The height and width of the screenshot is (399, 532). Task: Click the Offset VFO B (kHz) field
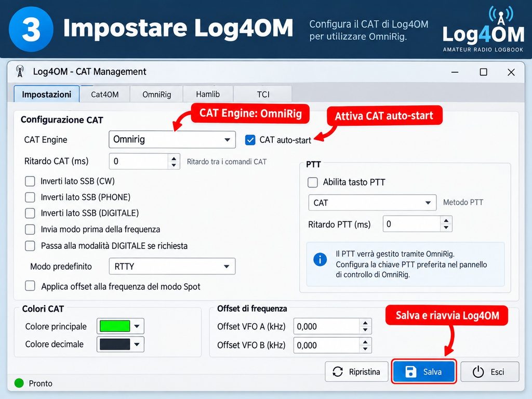coord(326,345)
